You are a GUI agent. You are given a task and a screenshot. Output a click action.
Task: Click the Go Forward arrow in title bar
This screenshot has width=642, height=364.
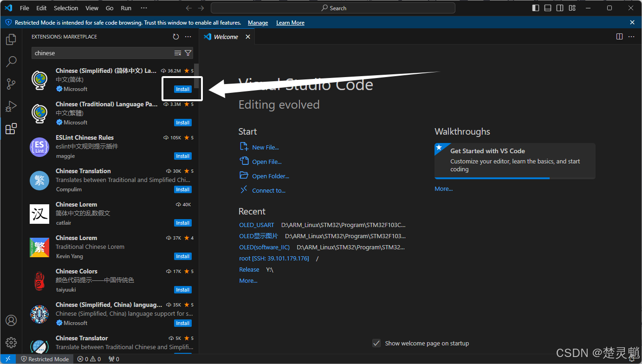pyautogui.click(x=201, y=8)
